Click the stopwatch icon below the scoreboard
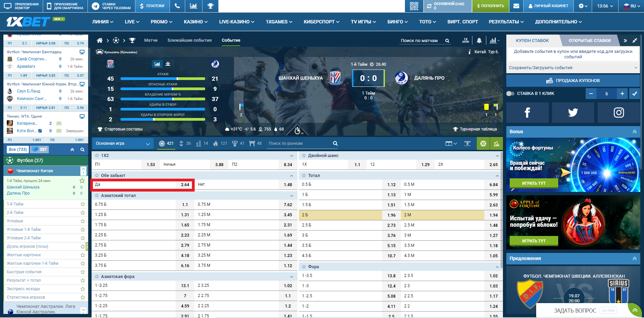 pos(297,131)
